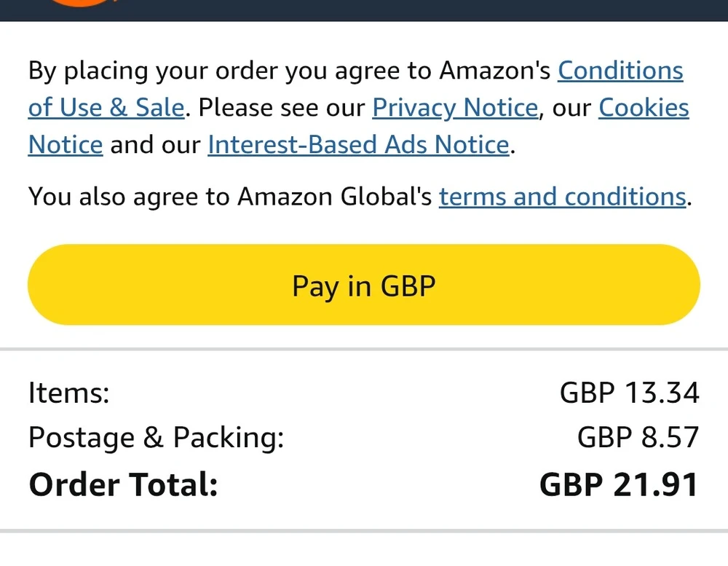
Task: Click the Items label
Action: click(x=69, y=393)
